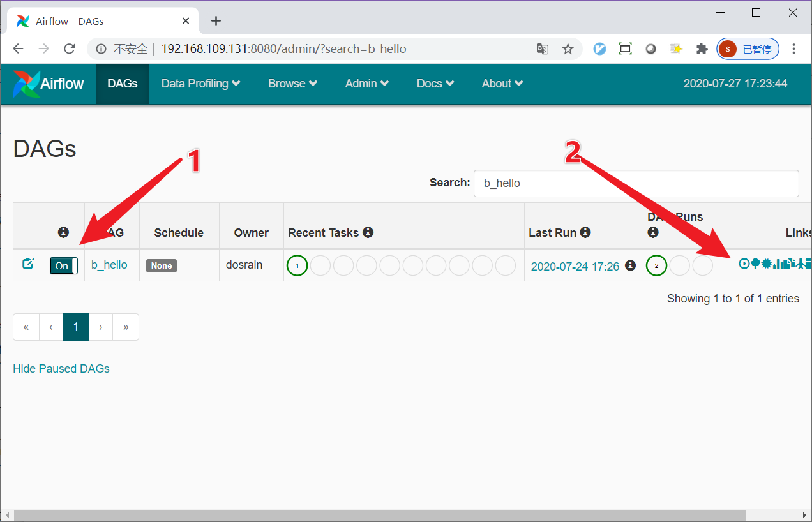The image size is (812, 522).
Task: Select the DAGs nav tab
Action: pyautogui.click(x=123, y=84)
